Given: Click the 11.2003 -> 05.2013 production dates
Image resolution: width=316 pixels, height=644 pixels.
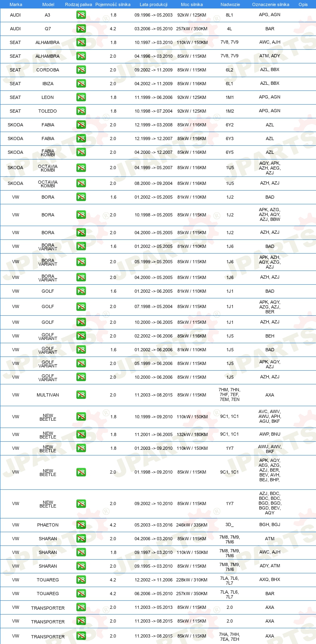Looking at the screenshot, I should [x=154, y=607].
